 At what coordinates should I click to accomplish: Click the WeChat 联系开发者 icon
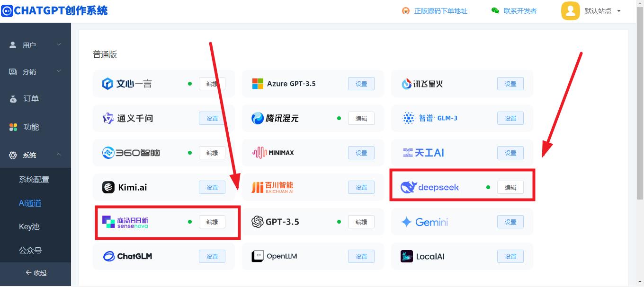coord(495,10)
